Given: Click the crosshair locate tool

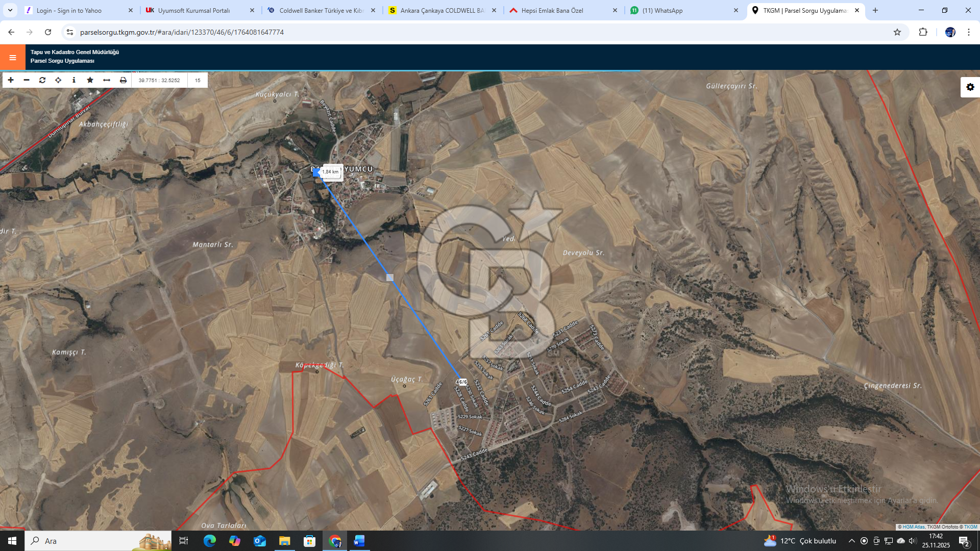Looking at the screenshot, I should 58,80.
